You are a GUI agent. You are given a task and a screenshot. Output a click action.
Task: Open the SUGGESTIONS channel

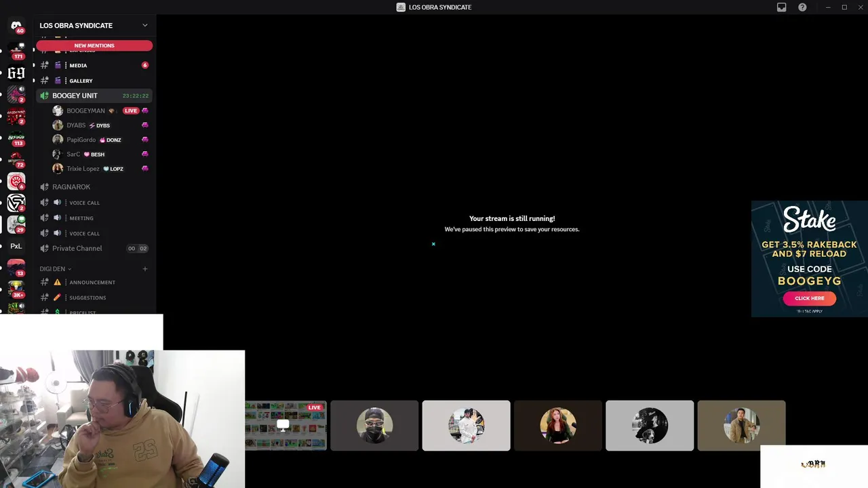(x=94, y=298)
